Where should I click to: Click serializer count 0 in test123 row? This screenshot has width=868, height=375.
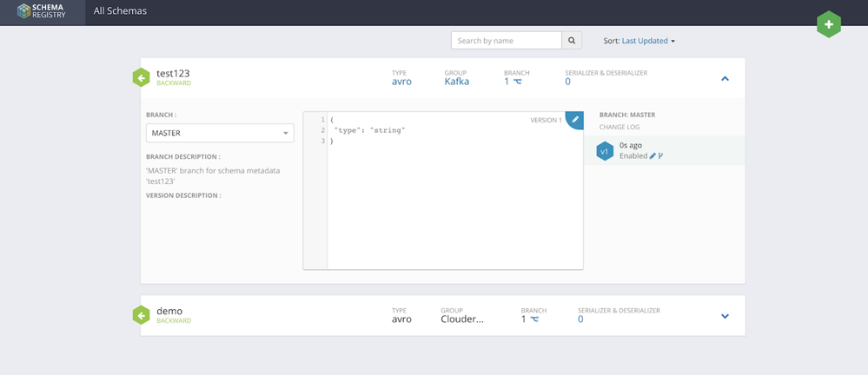pos(567,82)
